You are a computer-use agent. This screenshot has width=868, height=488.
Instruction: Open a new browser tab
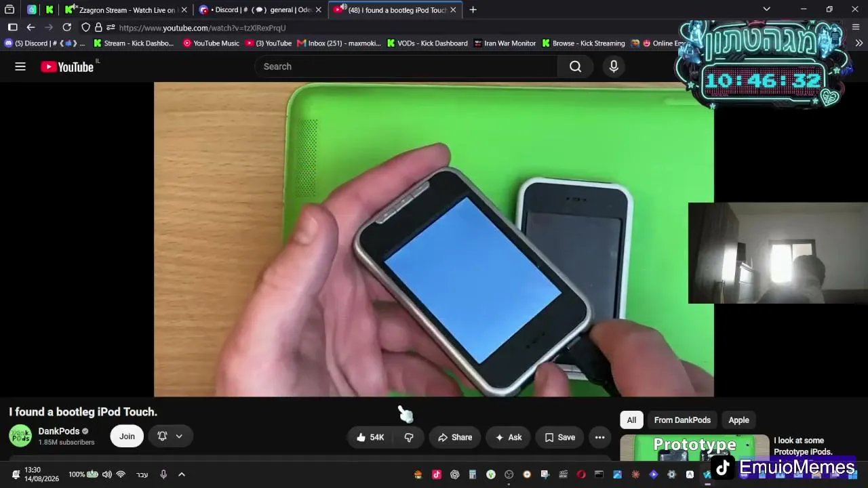coord(473,10)
